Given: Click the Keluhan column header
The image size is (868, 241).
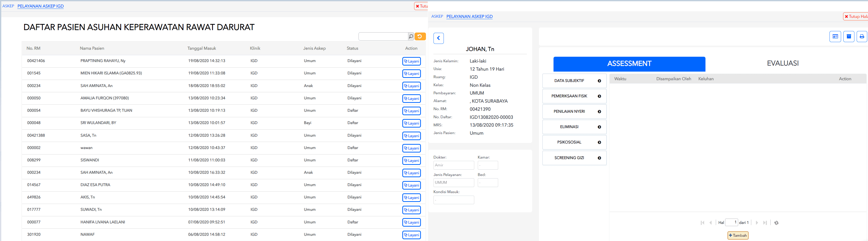Looking at the screenshot, I should pos(706,79).
